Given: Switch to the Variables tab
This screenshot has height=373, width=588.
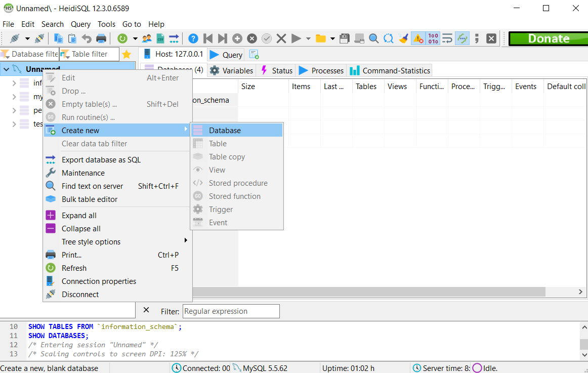Looking at the screenshot, I should tap(232, 70).
